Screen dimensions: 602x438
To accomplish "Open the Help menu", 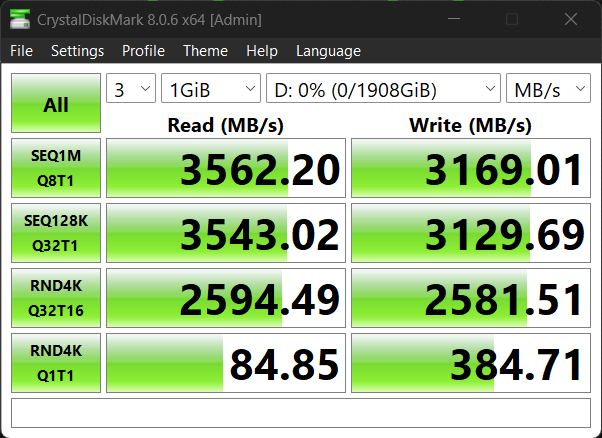I will 262,51.
